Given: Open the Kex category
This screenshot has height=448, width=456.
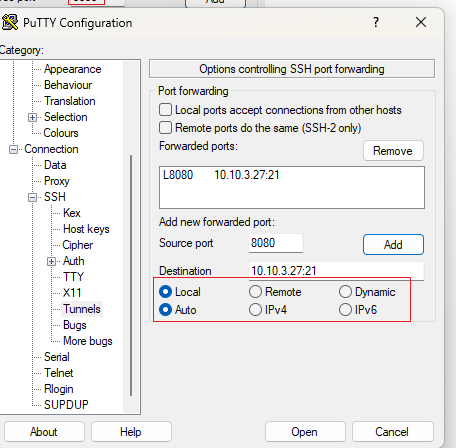Looking at the screenshot, I should coord(72,213).
